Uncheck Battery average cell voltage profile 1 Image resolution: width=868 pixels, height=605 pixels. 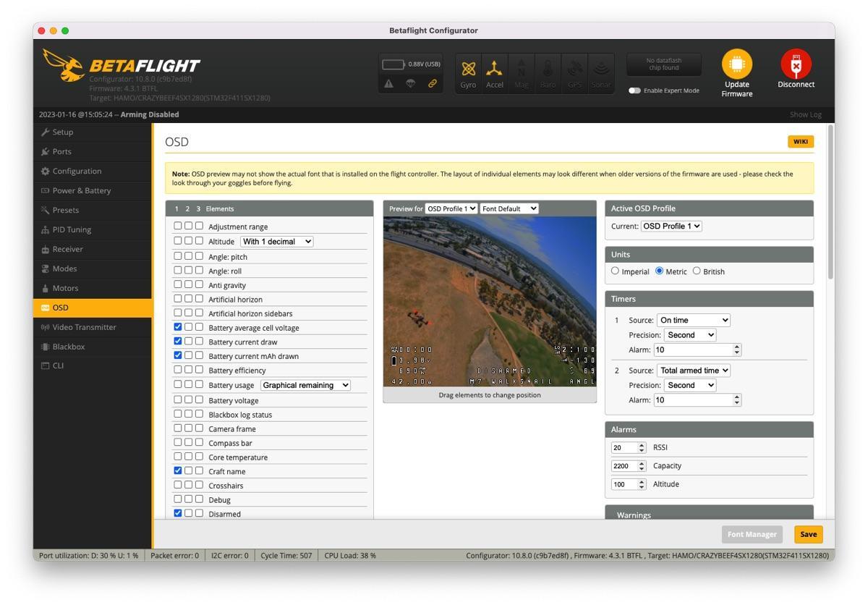(x=178, y=327)
